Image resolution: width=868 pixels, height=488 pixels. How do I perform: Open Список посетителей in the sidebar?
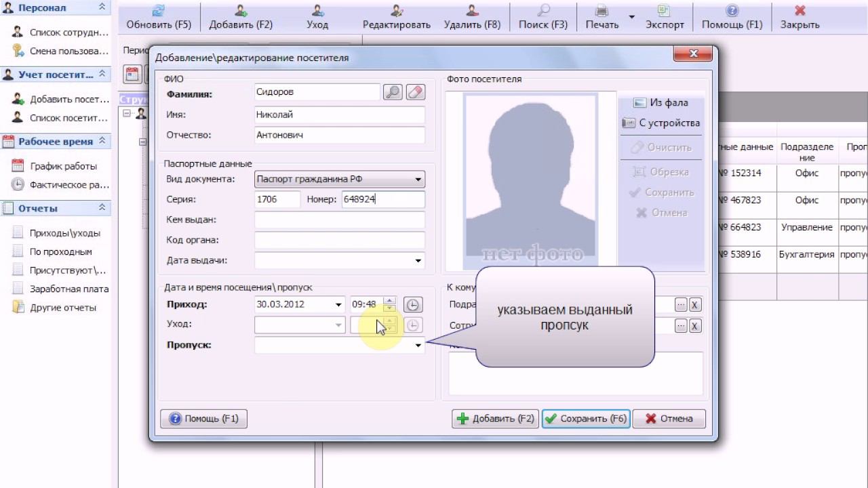click(60, 118)
